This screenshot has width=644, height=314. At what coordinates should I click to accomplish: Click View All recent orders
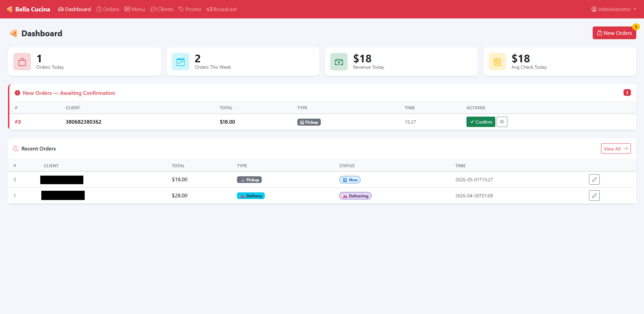point(615,149)
